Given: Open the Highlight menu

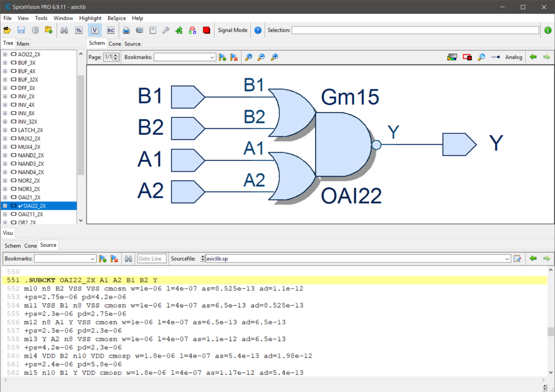Looking at the screenshot, I should pos(90,18).
